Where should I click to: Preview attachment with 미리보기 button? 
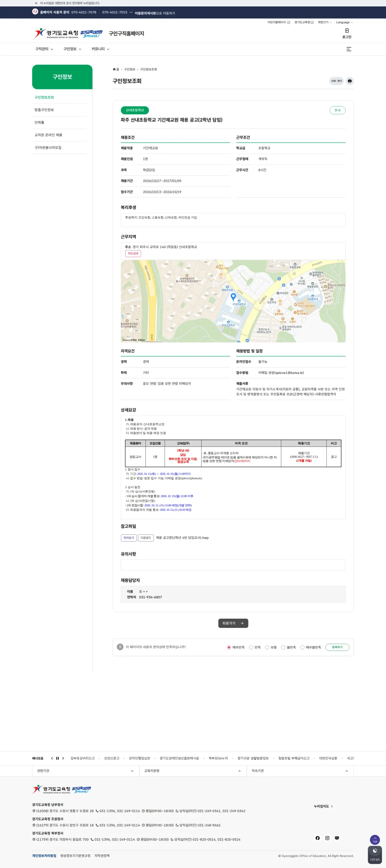pos(129,538)
